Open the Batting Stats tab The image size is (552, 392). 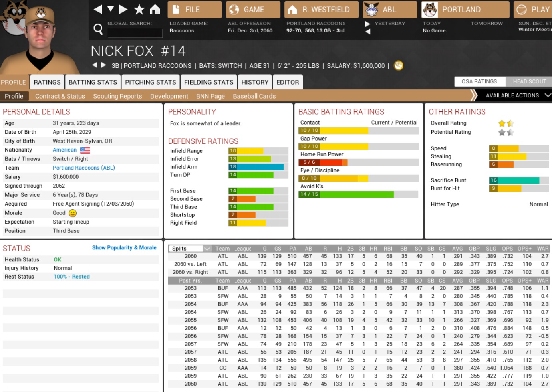(93, 82)
